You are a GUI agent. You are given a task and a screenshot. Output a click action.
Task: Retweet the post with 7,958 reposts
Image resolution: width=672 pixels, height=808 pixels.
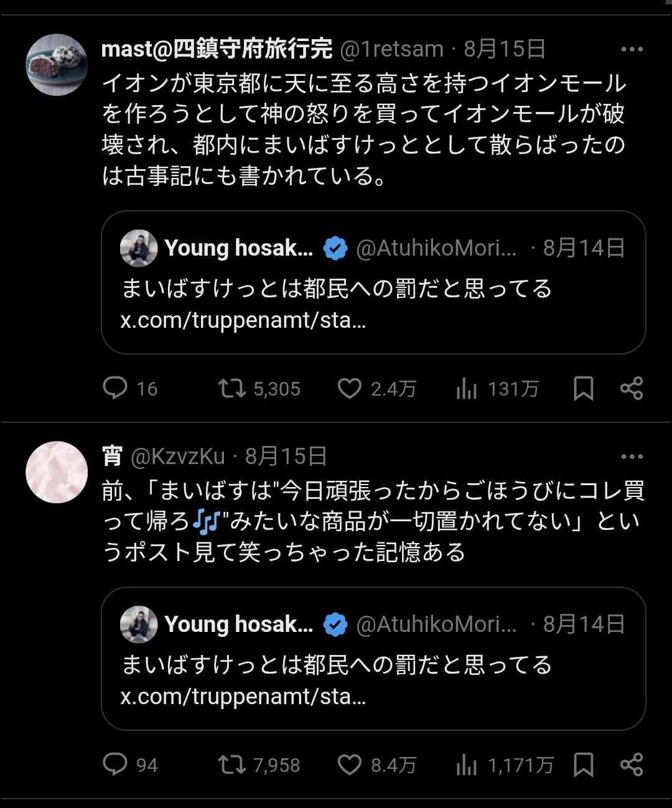pos(231,764)
